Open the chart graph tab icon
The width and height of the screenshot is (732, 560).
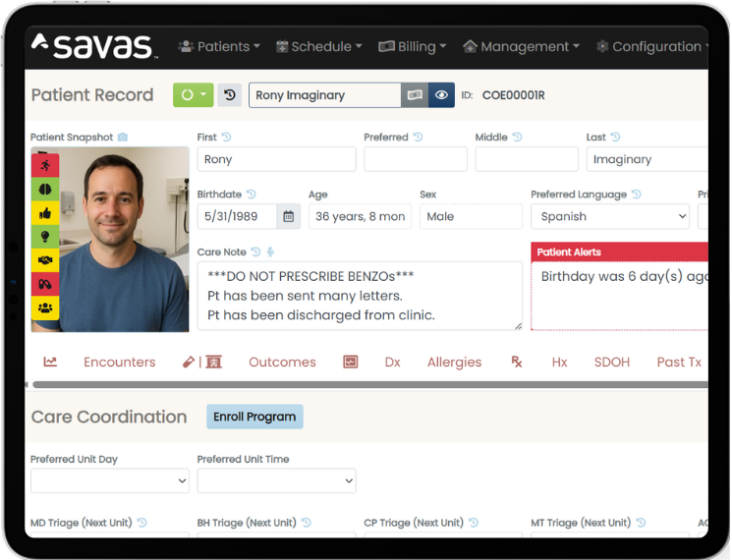pyautogui.click(x=50, y=362)
